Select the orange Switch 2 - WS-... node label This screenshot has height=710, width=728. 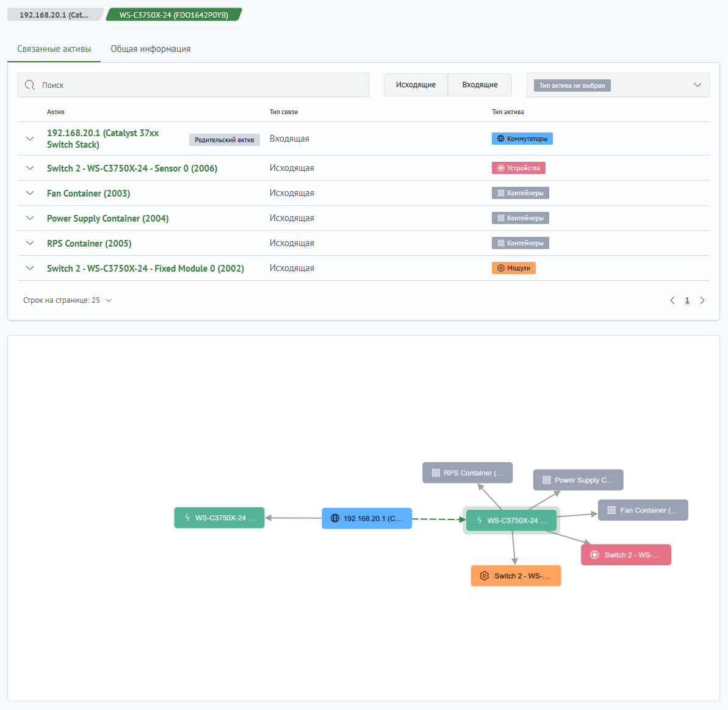[x=522, y=576]
